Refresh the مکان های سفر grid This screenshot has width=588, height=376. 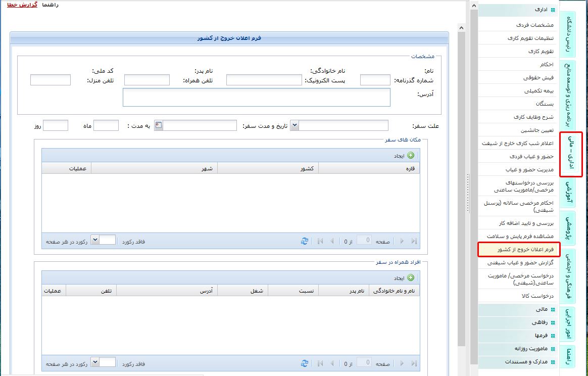pos(305,241)
